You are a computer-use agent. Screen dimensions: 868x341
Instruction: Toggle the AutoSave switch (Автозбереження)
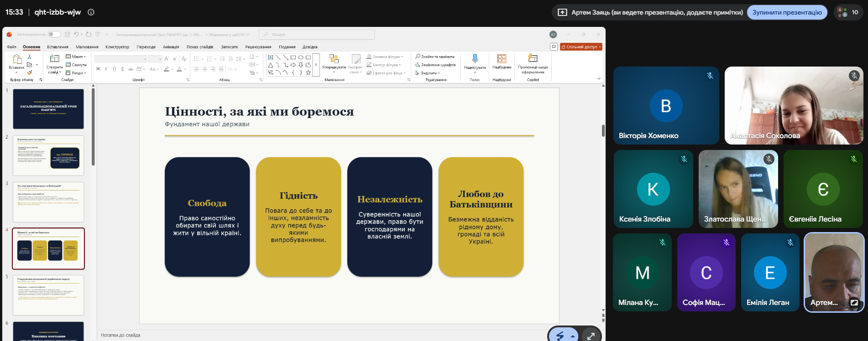54,34
